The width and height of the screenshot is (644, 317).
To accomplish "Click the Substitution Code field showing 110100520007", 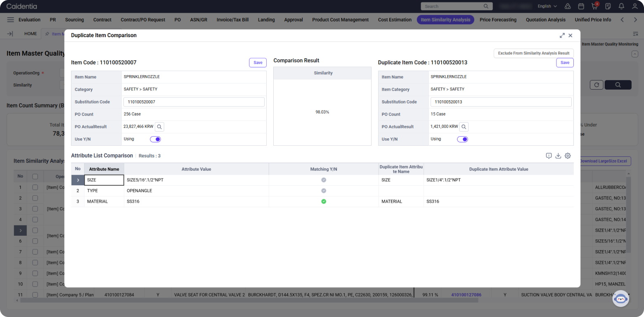I will click(194, 102).
